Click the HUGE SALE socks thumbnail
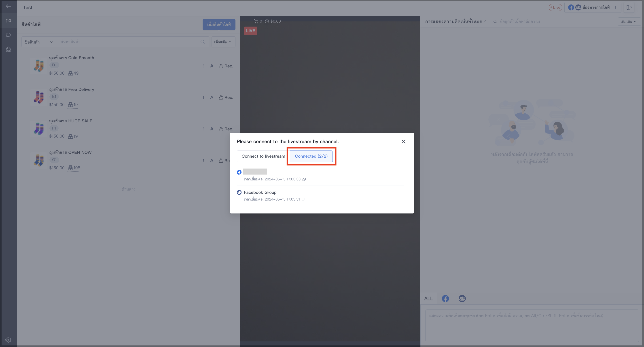 (x=39, y=129)
